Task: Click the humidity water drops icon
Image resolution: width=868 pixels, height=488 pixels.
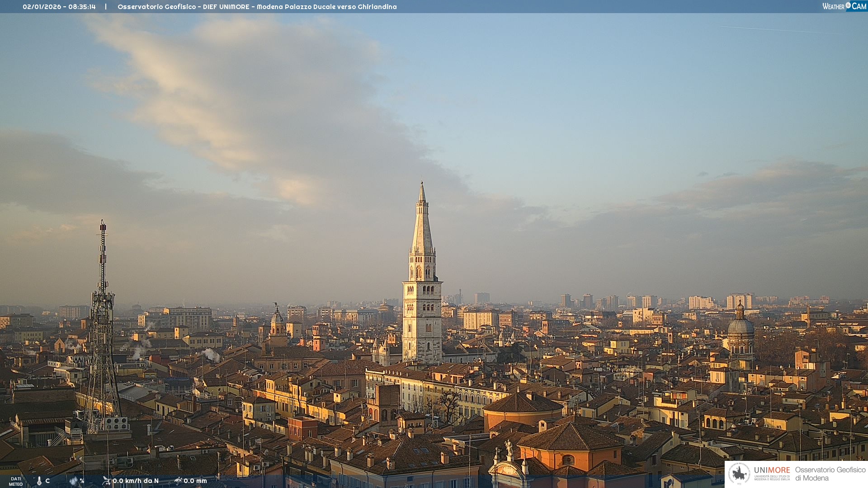Action: point(73,481)
